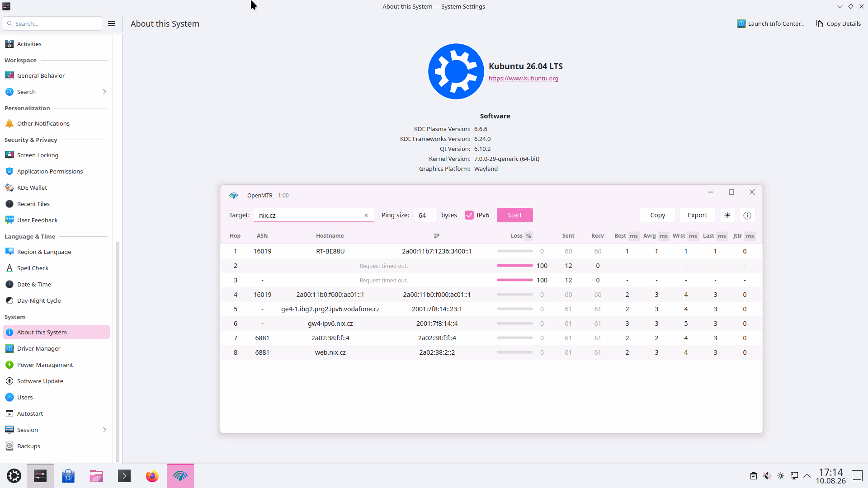The height and width of the screenshot is (488, 868).
Task: Open the file manager from taskbar
Action: 96,476
